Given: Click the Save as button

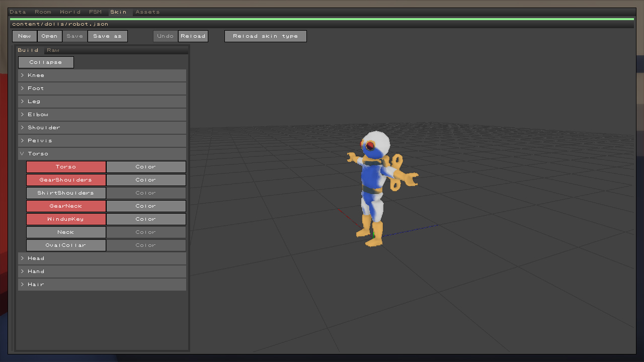Looking at the screenshot, I should 108,36.
